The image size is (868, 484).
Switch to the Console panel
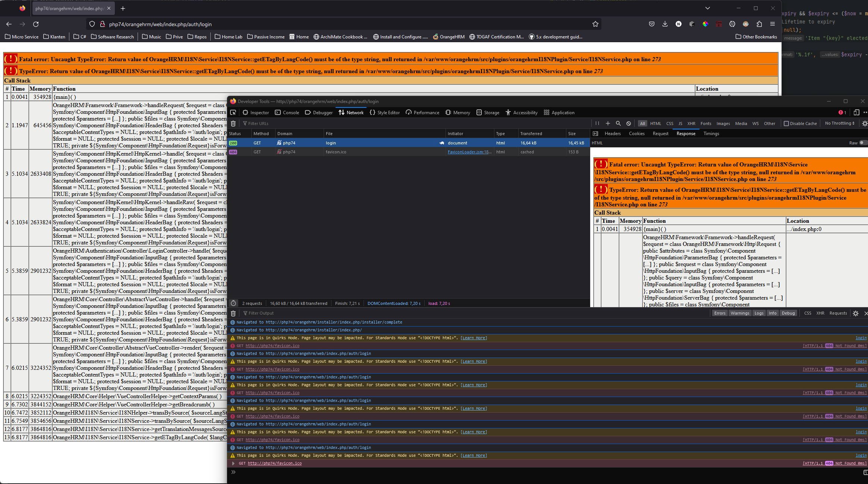(287, 112)
